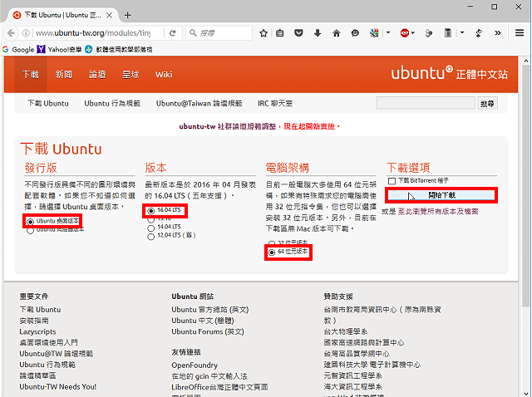Open the Google bookmark

18,50
